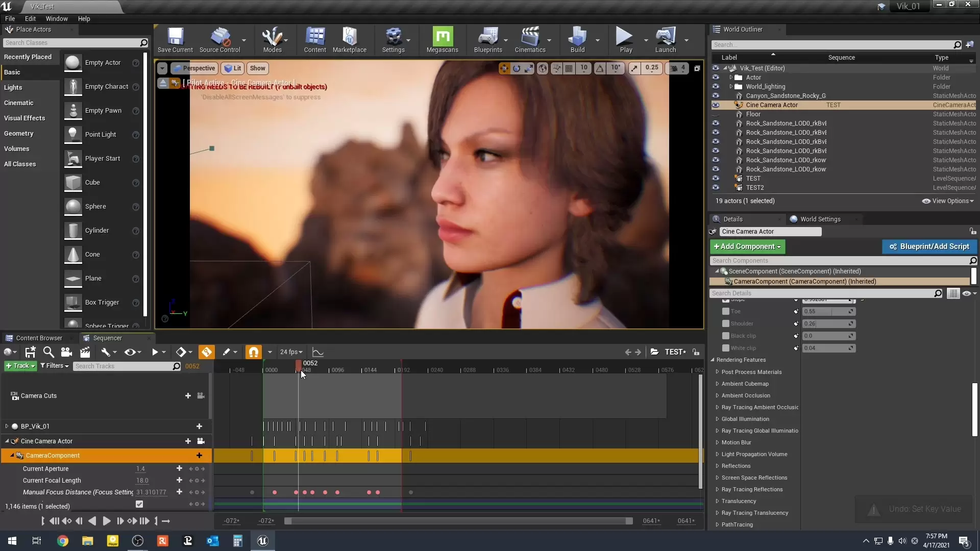Toggle Sequencer snapping magnet icon
This screenshot has height=551, width=980.
coord(253,352)
